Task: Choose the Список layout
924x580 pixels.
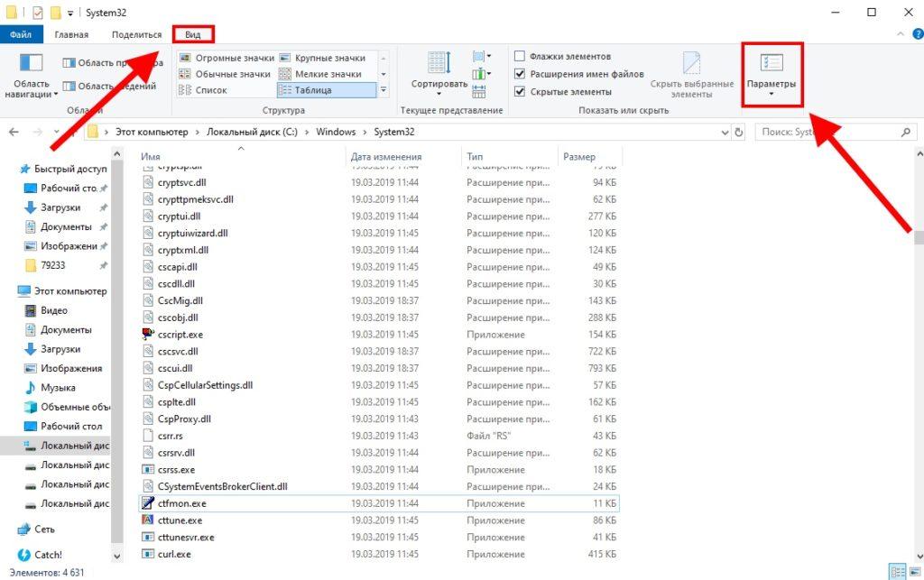Action: [x=203, y=90]
